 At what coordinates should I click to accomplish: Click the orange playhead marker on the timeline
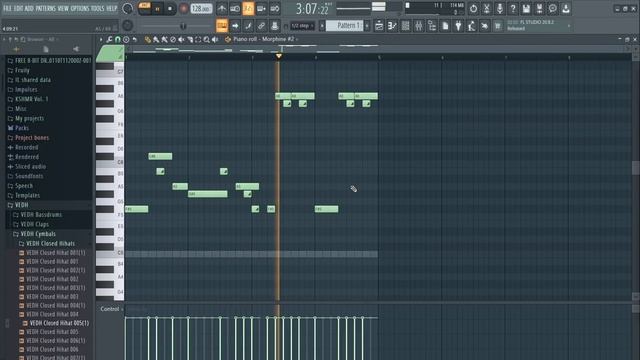point(279,56)
